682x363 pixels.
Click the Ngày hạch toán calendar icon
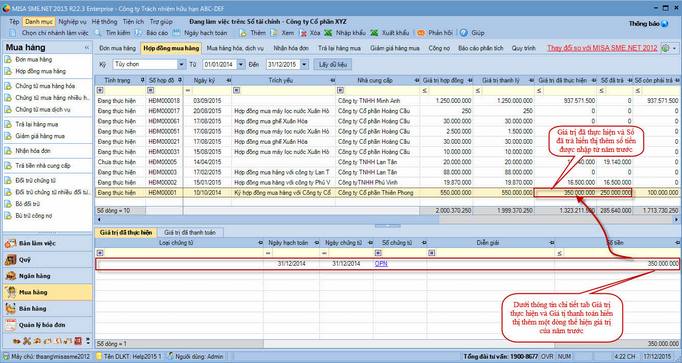tap(176, 33)
